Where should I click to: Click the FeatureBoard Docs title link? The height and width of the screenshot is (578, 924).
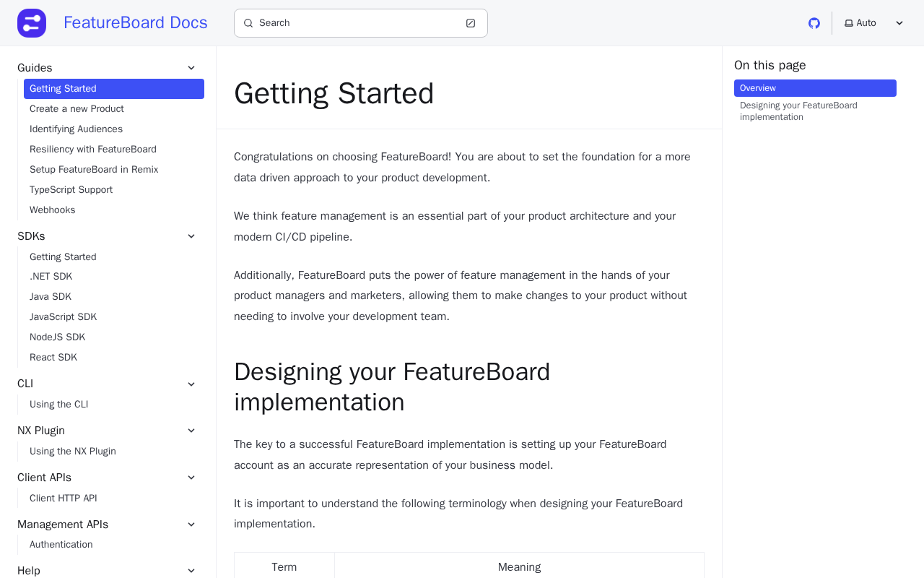pos(136,23)
